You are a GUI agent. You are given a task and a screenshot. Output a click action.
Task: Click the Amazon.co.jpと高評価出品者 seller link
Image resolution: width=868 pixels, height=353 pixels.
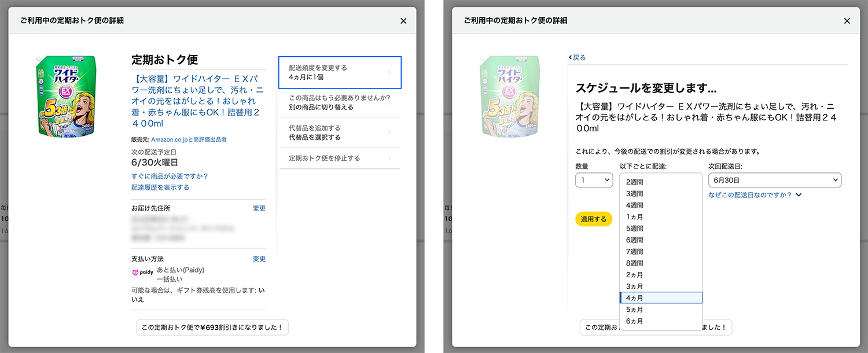tap(189, 139)
